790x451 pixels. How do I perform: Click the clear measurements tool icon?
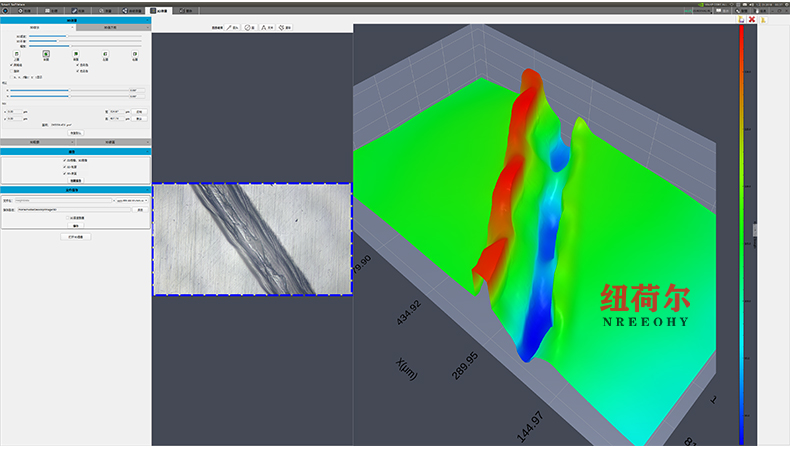[285, 28]
